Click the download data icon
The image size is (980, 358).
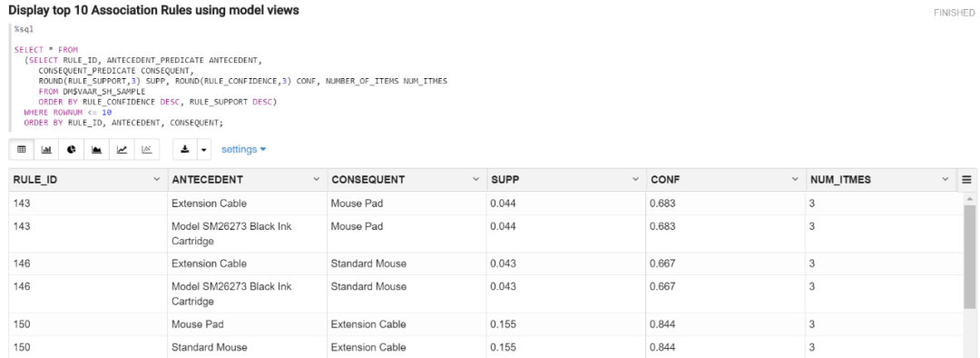tap(184, 150)
